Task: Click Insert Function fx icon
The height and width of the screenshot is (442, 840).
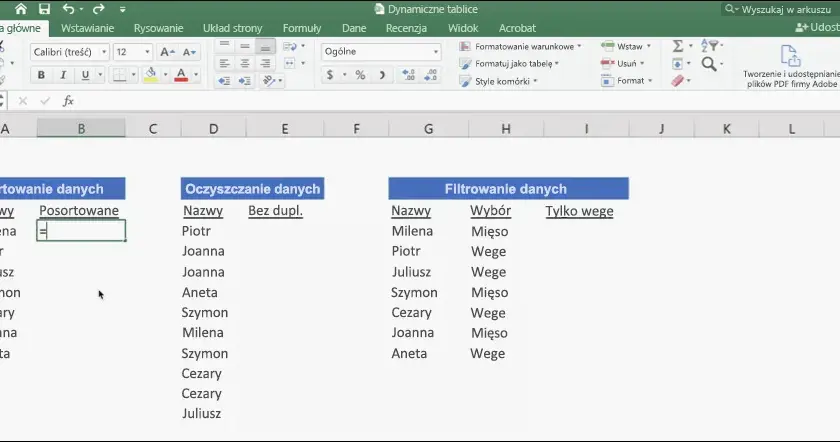Action: coord(68,101)
